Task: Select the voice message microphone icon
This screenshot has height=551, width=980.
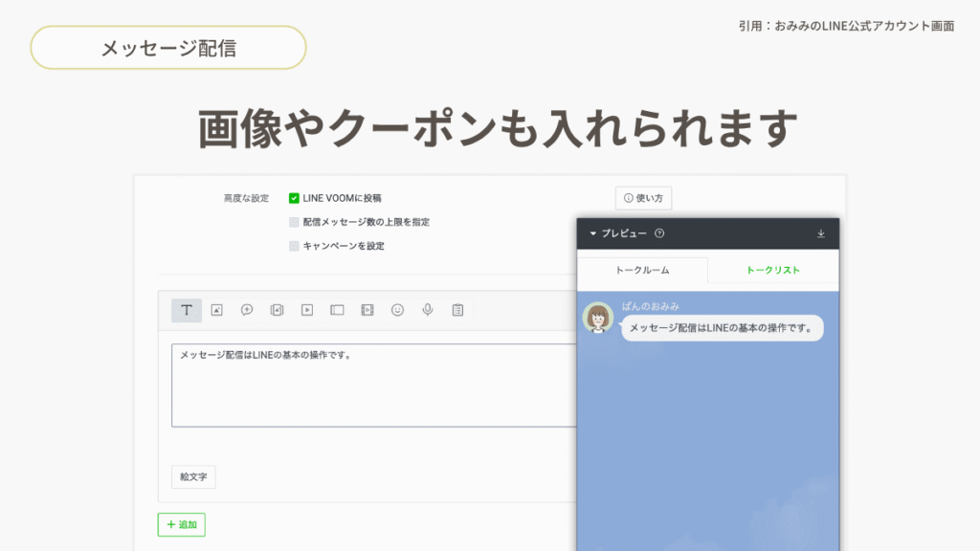Action: tap(428, 310)
